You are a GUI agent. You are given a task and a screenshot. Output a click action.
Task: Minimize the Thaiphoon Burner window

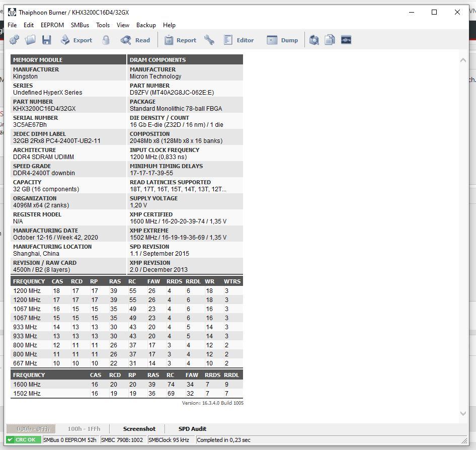coord(411,12)
